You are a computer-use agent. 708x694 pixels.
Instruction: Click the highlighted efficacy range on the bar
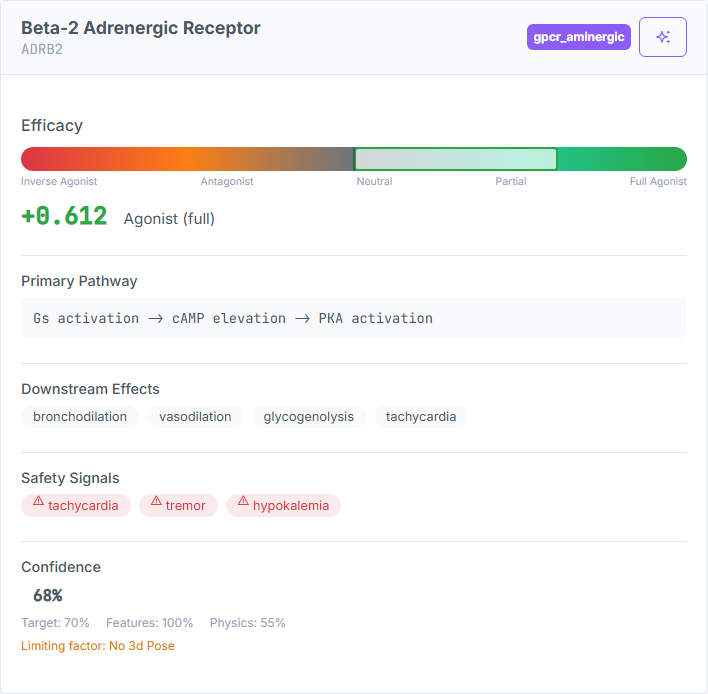(456, 159)
